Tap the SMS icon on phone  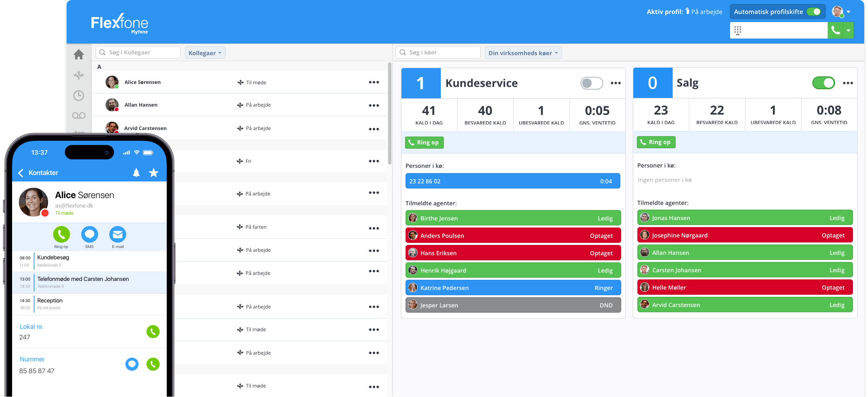coord(90,234)
